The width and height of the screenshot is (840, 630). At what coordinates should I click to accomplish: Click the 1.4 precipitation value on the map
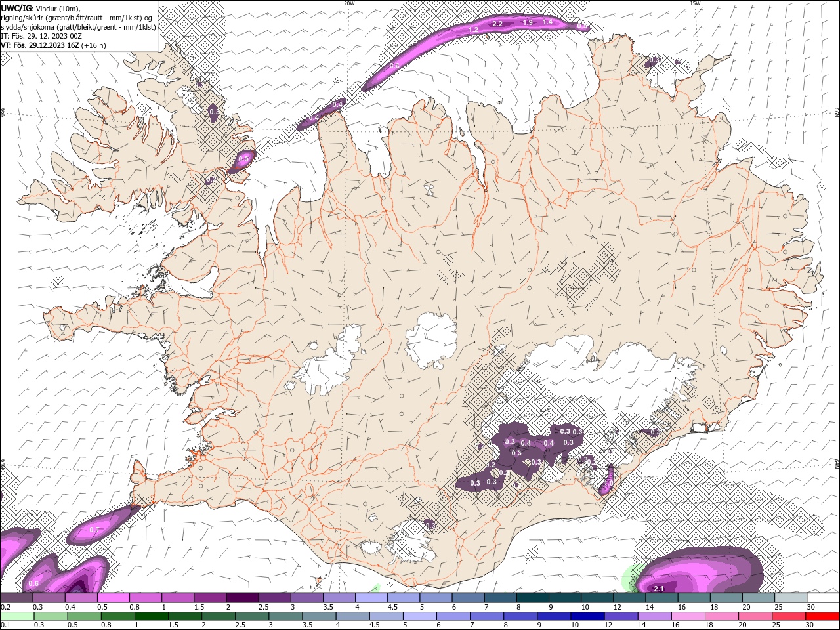pyautogui.click(x=548, y=22)
